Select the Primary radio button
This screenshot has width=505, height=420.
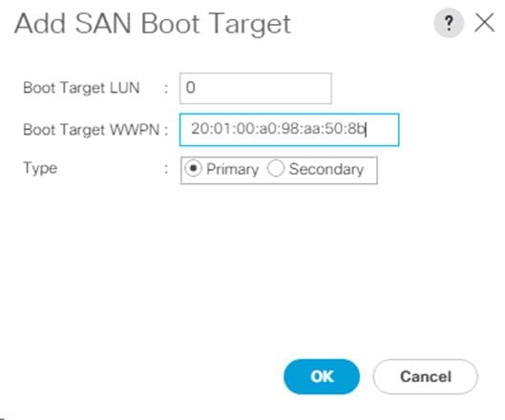[193, 168]
